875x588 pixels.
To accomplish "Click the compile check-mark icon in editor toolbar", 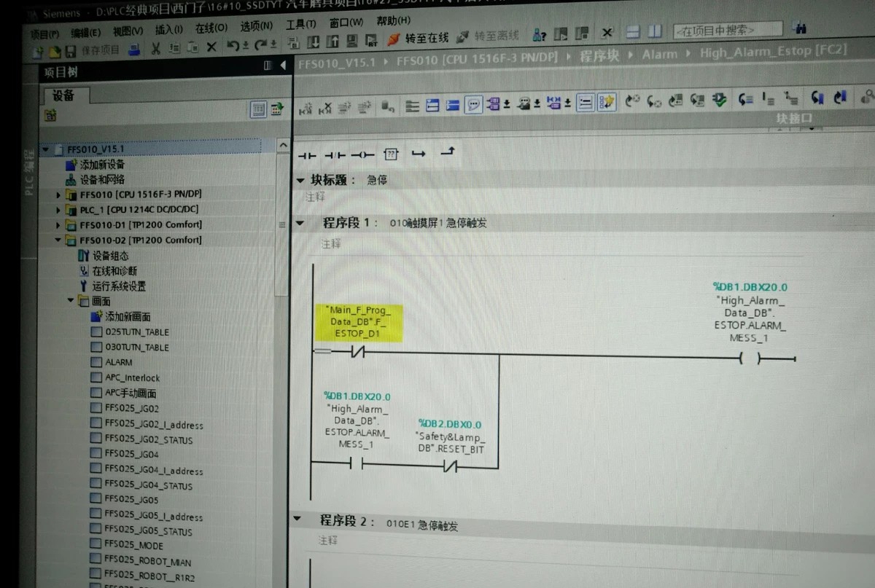I will click(x=720, y=98).
